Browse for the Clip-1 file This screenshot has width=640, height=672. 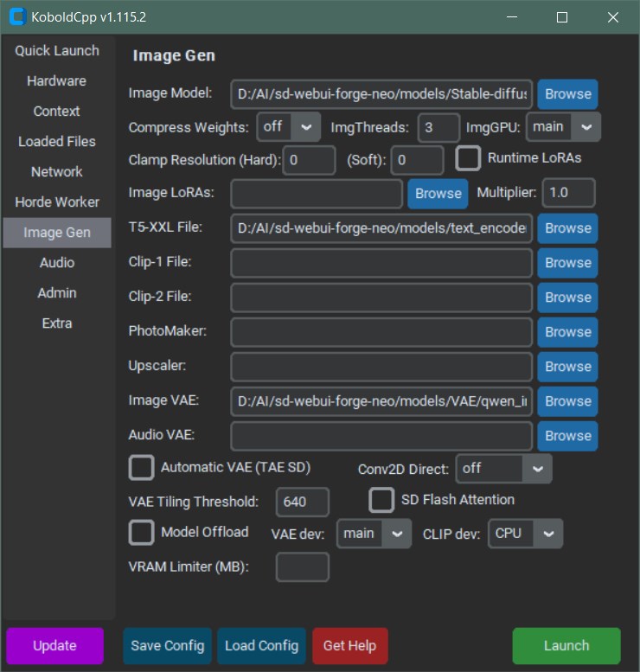pos(567,263)
